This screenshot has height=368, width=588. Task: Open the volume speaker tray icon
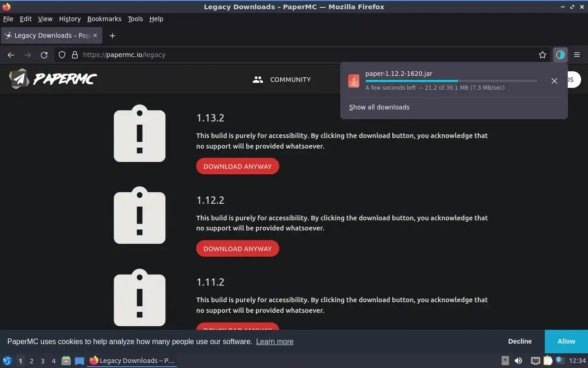pos(518,361)
